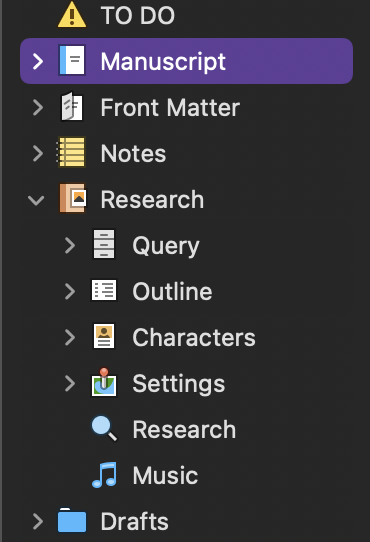Click the Manuscript document icon

click(x=72, y=61)
